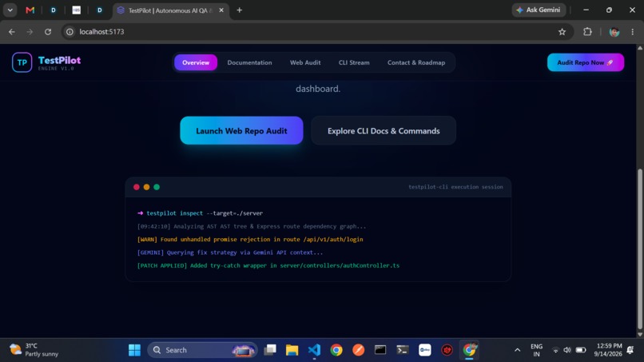Screen dimensions: 644x362
Task: Click the Ask Gemini button
Action: pos(539,10)
